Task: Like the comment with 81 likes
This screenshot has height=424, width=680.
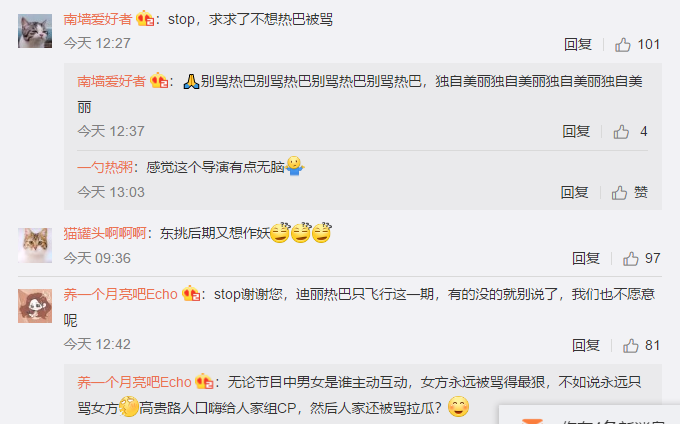Action: [x=631, y=346]
